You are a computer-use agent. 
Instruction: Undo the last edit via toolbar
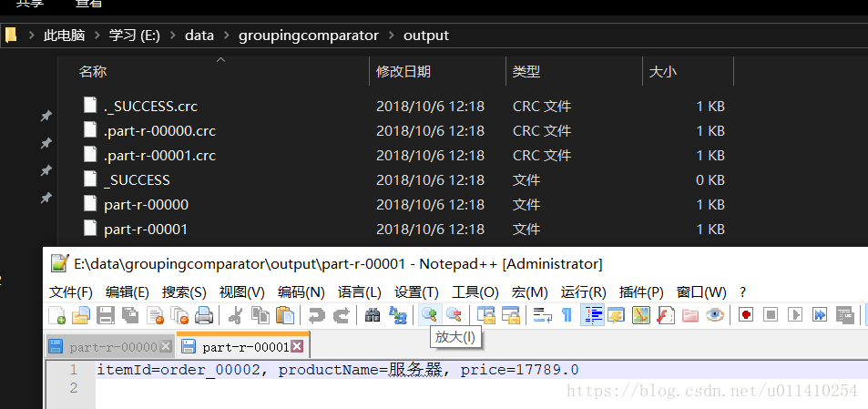(x=317, y=315)
